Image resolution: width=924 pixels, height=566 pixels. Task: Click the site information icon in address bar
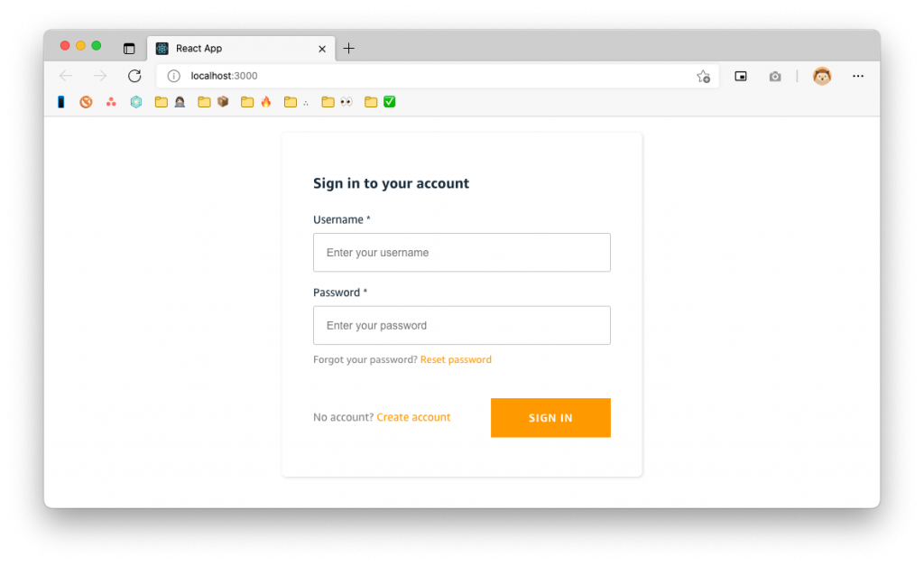(172, 76)
